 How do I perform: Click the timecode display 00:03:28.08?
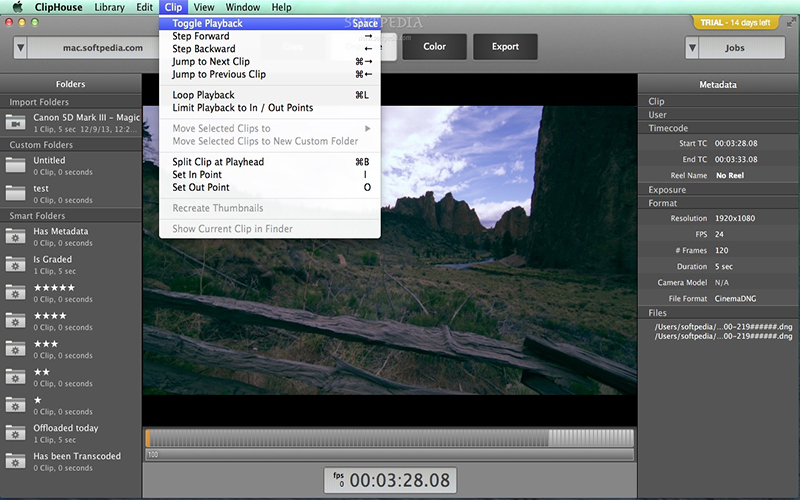390,480
